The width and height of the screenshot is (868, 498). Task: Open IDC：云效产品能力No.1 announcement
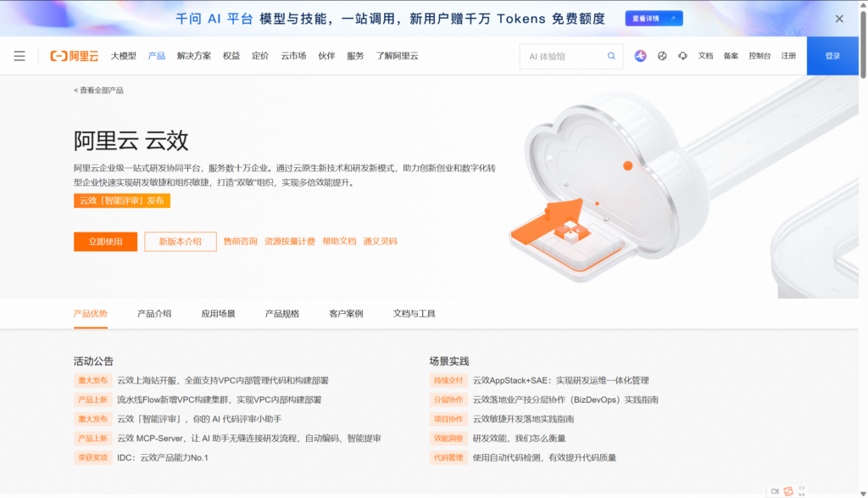pos(163,458)
